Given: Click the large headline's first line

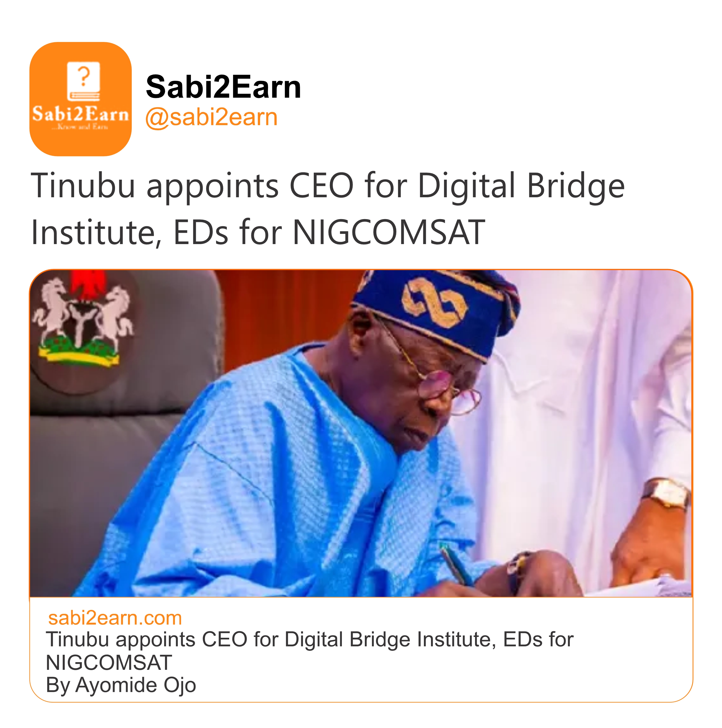Looking at the screenshot, I should (x=327, y=186).
